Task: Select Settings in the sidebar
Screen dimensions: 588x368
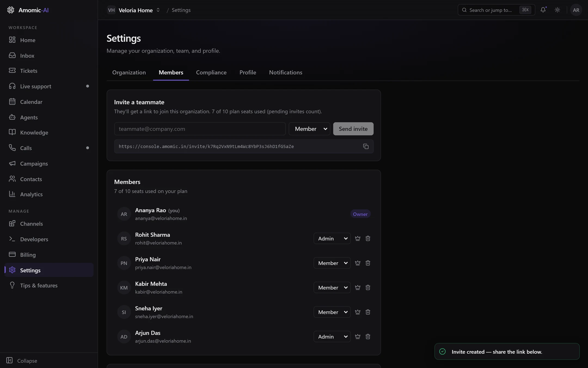Action: tap(49, 270)
